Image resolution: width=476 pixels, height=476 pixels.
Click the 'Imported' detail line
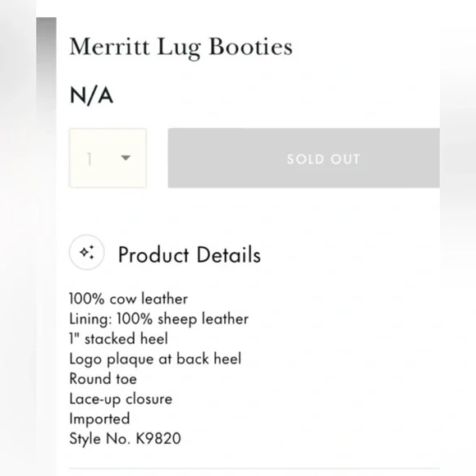click(99, 419)
